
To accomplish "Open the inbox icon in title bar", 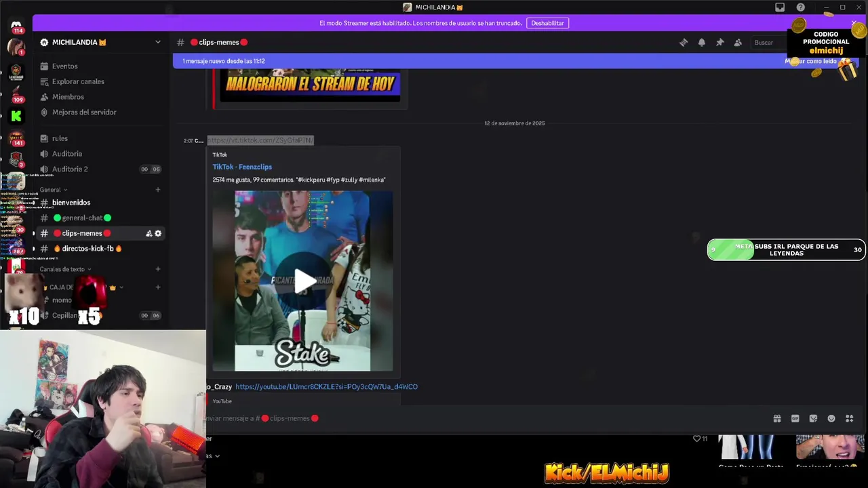I will coord(780,7).
